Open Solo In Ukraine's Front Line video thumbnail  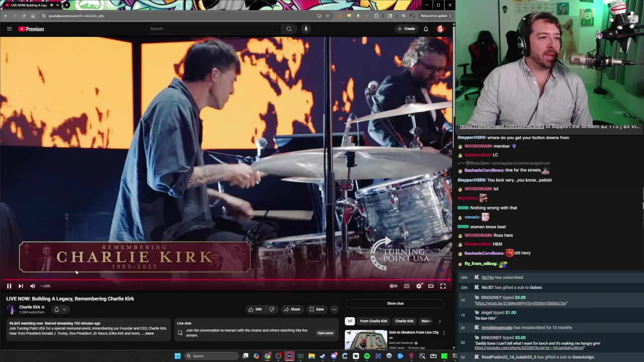click(x=366, y=340)
